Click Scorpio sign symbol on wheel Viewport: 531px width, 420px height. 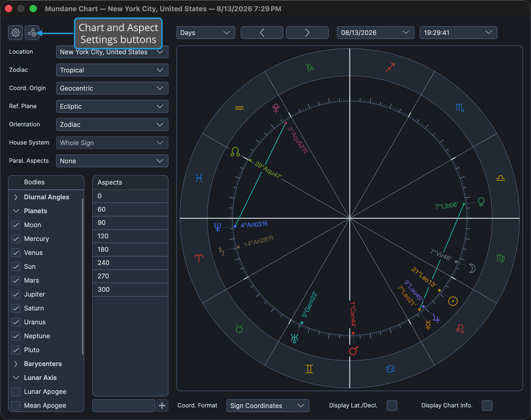pyautogui.click(x=459, y=108)
